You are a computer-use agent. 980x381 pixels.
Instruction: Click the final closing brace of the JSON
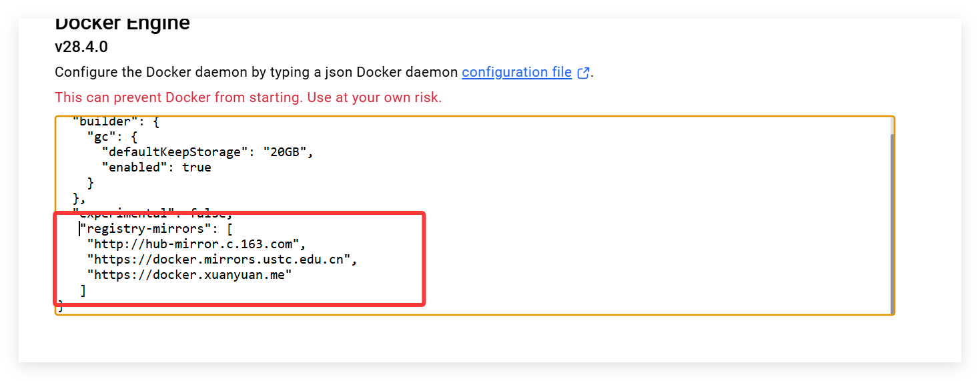click(61, 306)
